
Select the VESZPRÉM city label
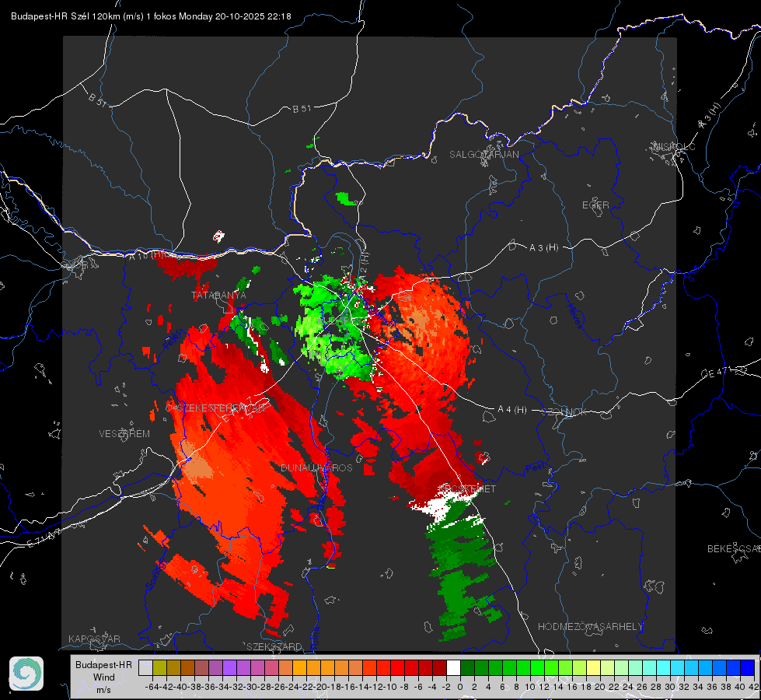124,433
